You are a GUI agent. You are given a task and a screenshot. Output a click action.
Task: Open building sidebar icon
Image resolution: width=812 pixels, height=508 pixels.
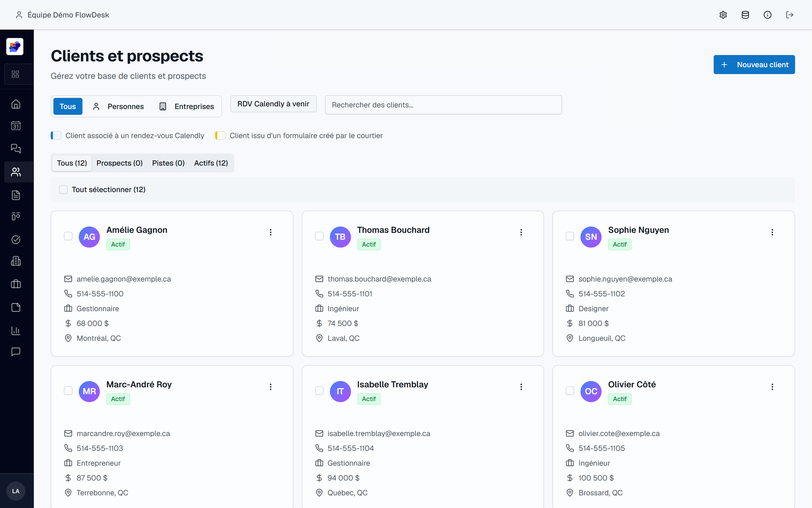point(16,261)
